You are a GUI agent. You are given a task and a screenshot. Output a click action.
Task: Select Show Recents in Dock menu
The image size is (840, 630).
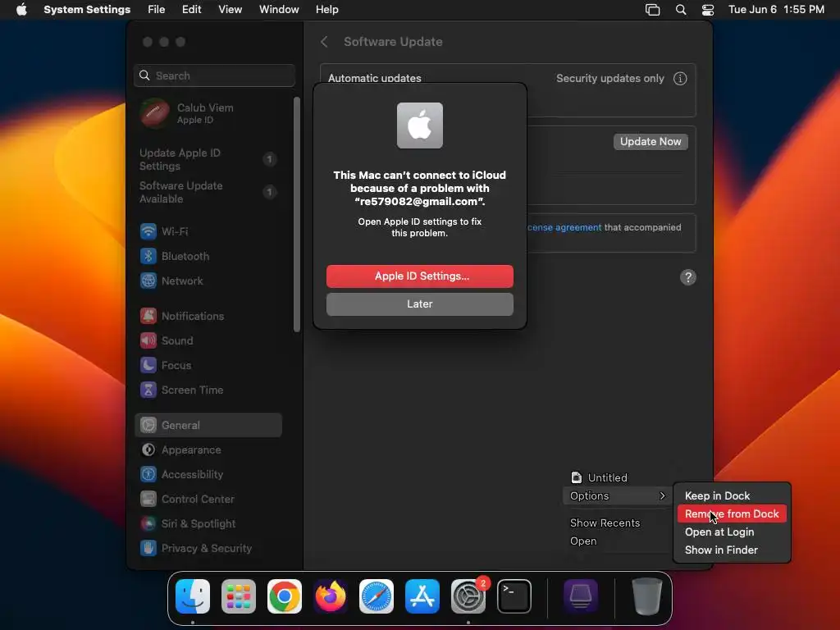coord(617,523)
